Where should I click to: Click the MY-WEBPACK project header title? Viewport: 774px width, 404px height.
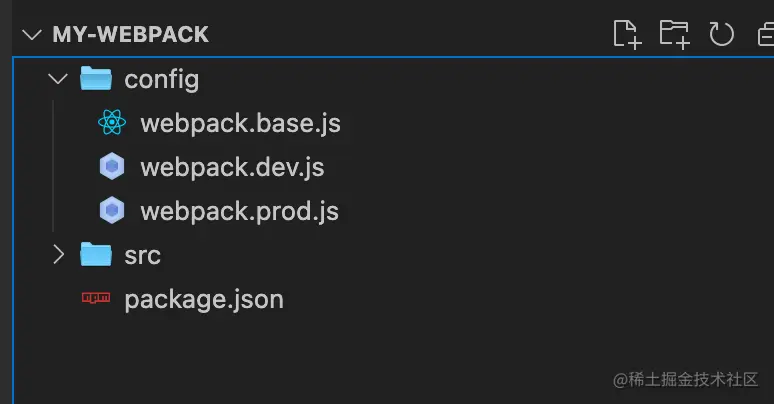pyautogui.click(x=130, y=34)
